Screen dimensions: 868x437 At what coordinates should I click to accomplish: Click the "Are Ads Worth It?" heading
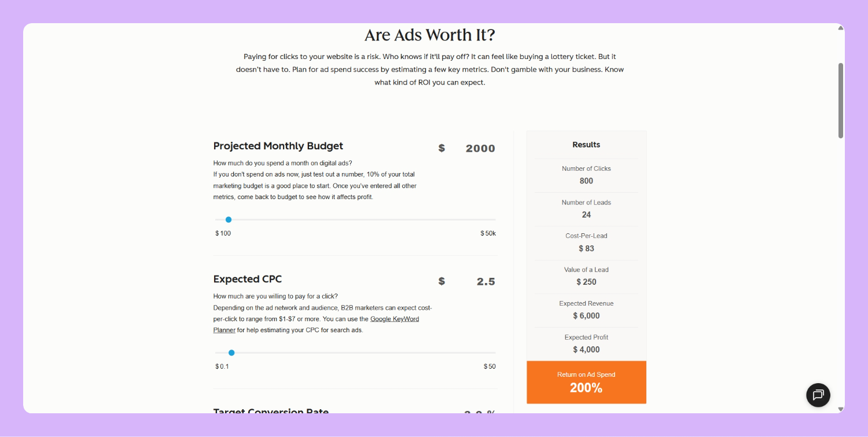(x=429, y=35)
